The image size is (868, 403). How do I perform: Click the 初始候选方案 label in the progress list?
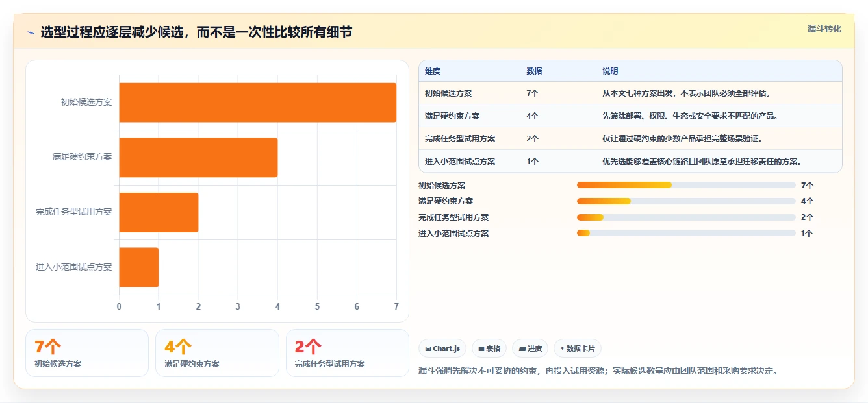[442, 186]
